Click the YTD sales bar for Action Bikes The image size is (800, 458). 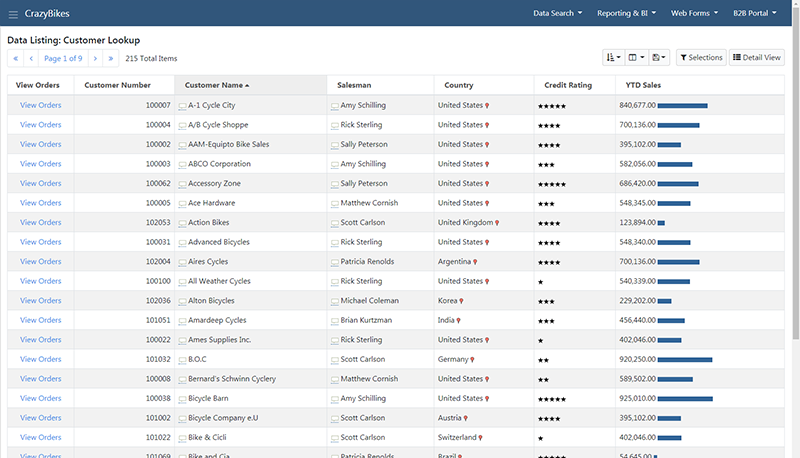(661, 223)
